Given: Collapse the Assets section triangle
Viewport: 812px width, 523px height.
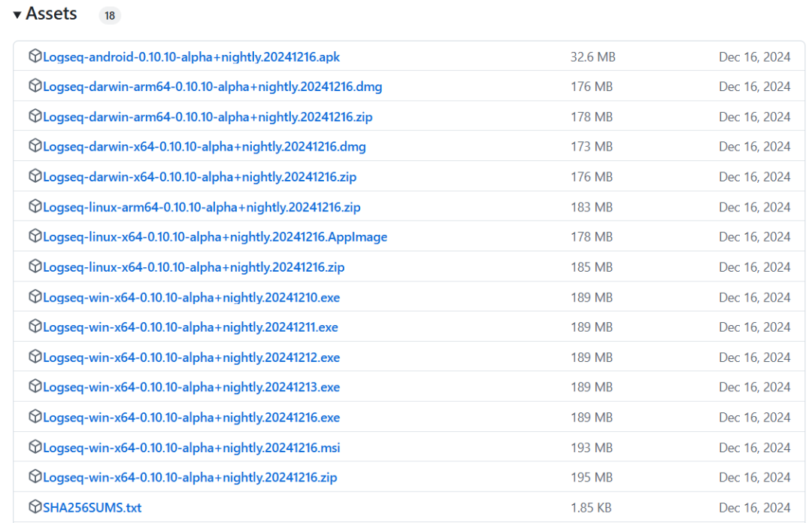Looking at the screenshot, I should (x=17, y=14).
